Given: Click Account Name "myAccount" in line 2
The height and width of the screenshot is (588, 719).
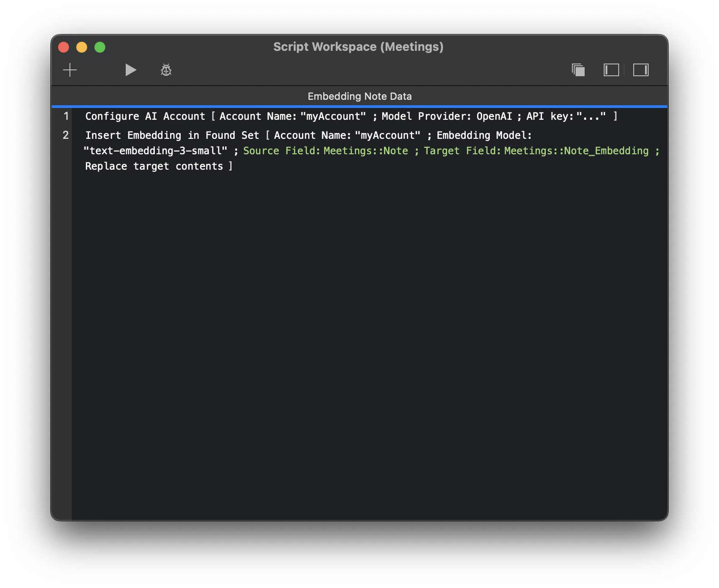Looking at the screenshot, I should (347, 135).
